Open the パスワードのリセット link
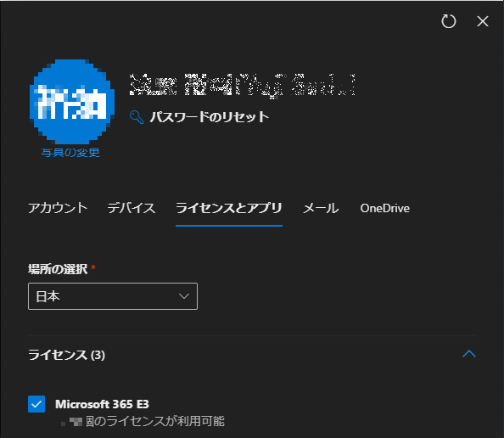Viewport: 504px width, 438px height. point(210,117)
